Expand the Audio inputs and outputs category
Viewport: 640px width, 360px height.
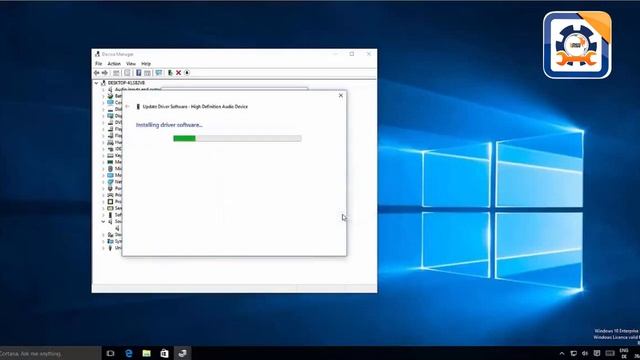pos(103,89)
